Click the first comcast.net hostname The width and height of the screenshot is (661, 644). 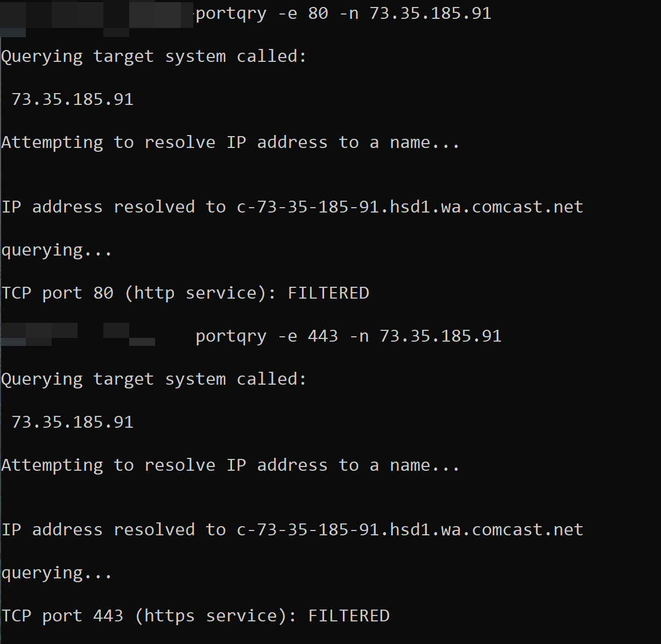(410, 207)
